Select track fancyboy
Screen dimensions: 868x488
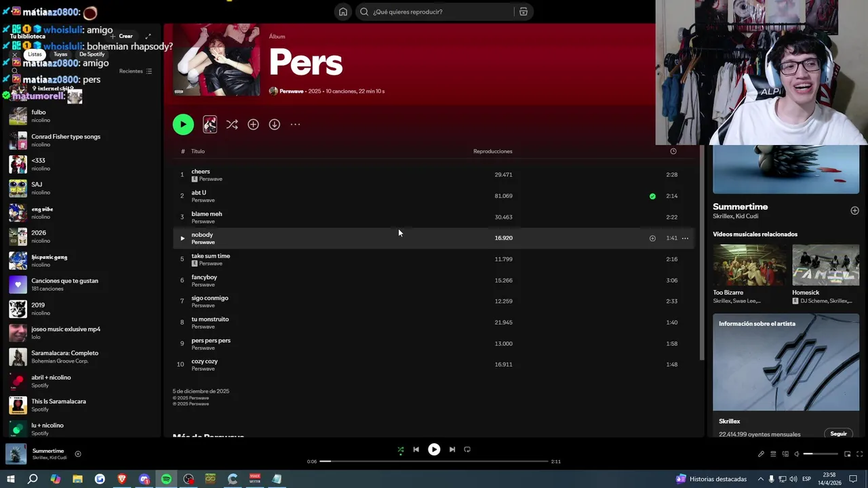[433, 280]
